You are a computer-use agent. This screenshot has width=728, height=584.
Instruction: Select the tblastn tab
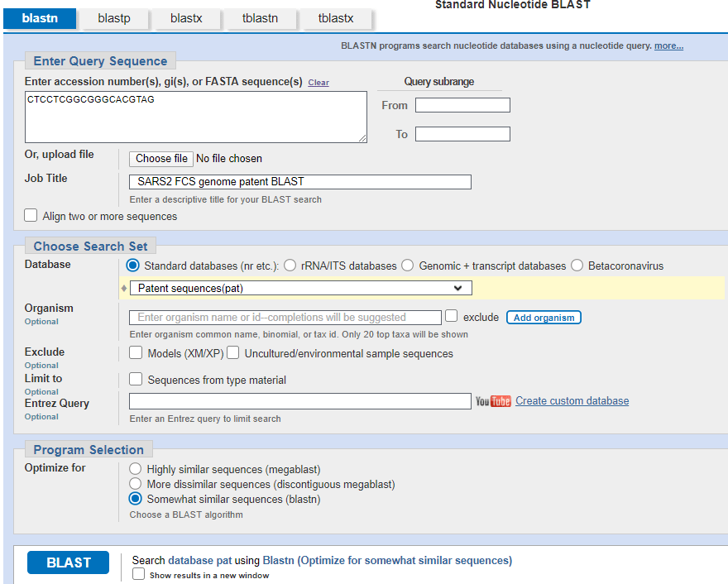pos(260,18)
